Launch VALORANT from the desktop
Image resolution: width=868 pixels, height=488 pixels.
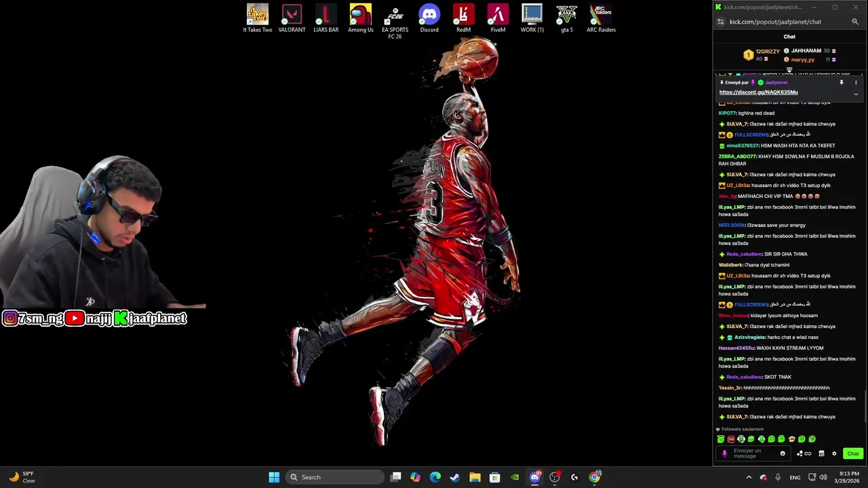(292, 18)
